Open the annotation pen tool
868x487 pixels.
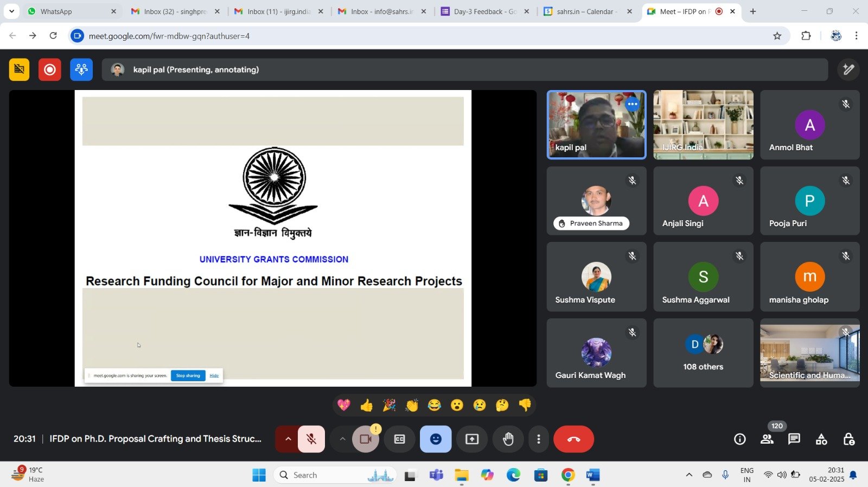[848, 69]
